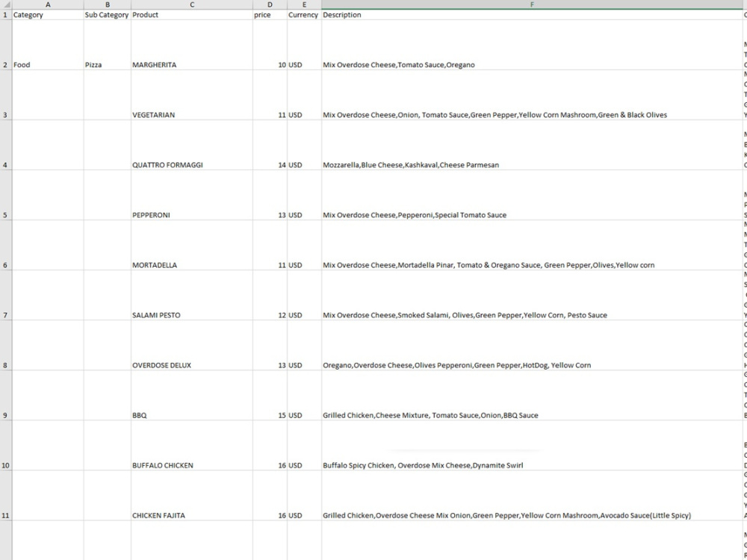Select 'Grilled Chicken,Cheese Mixture' description cell

click(532, 395)
